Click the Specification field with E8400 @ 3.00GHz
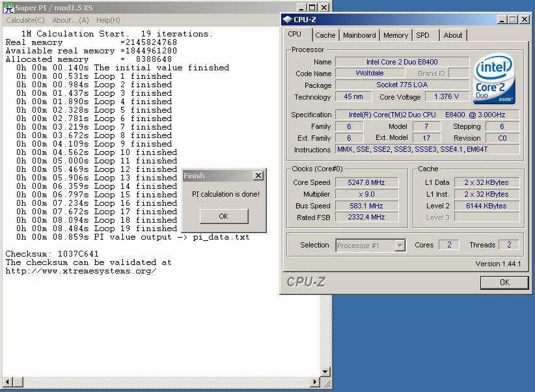This screenshot has width=535, height=392. coord(427,115)
